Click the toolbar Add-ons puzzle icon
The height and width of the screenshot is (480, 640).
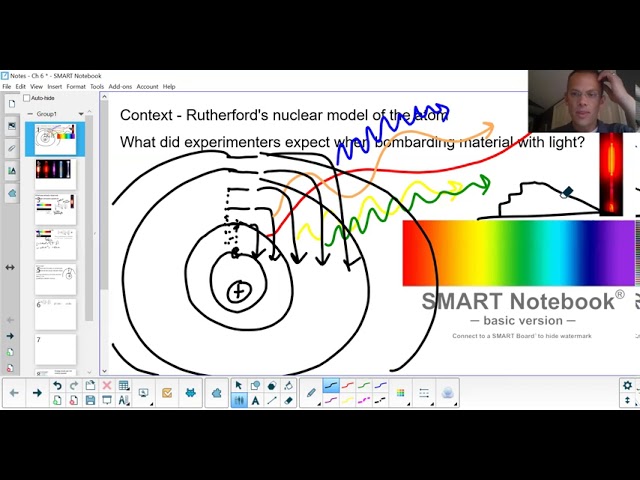216,393
